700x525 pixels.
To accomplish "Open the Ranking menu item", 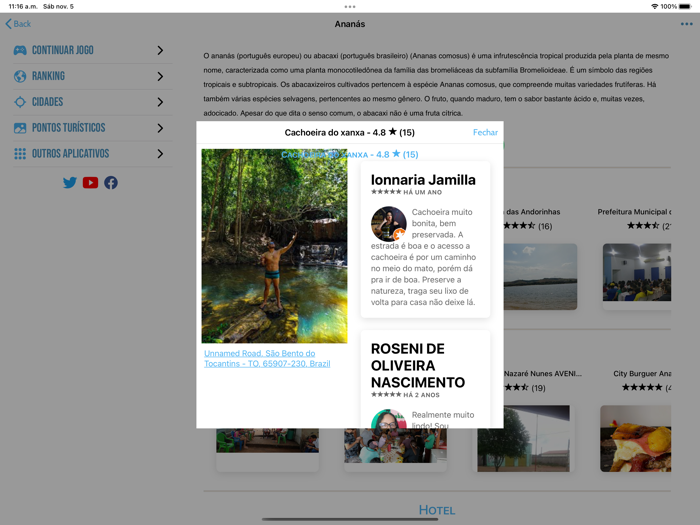I will [93, 76].
